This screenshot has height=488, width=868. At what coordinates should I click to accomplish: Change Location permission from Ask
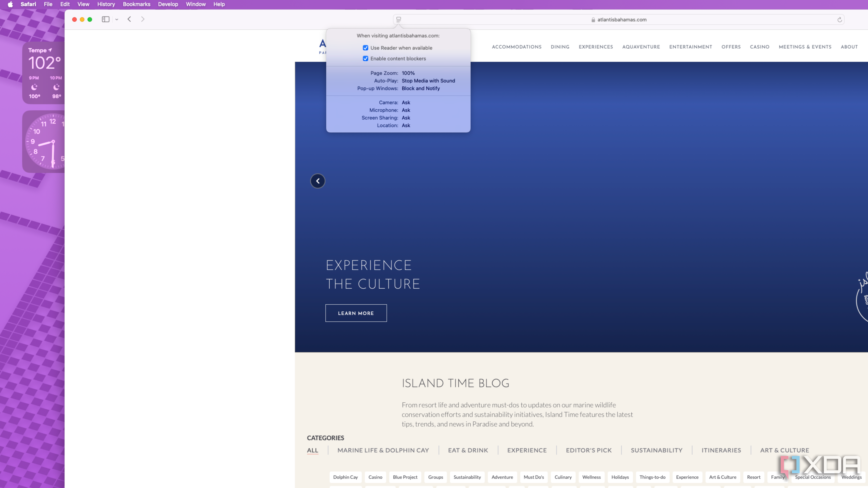406,126
